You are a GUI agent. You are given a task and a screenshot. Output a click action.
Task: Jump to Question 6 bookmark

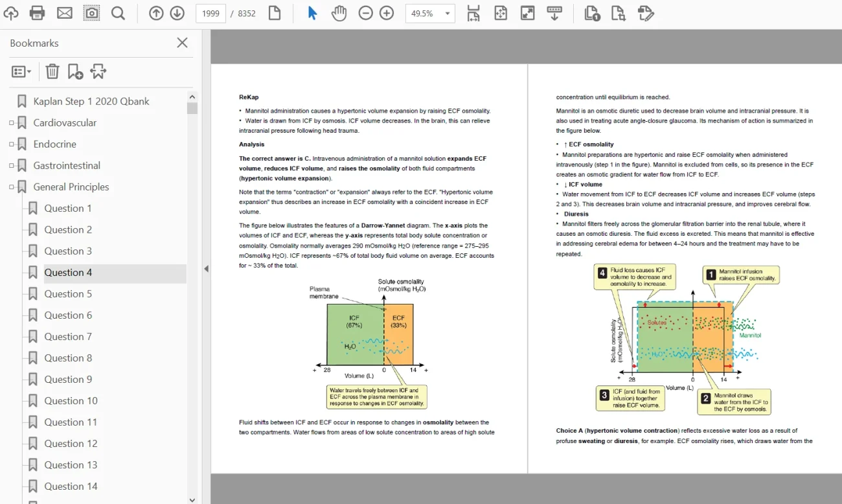click(68, 315)
